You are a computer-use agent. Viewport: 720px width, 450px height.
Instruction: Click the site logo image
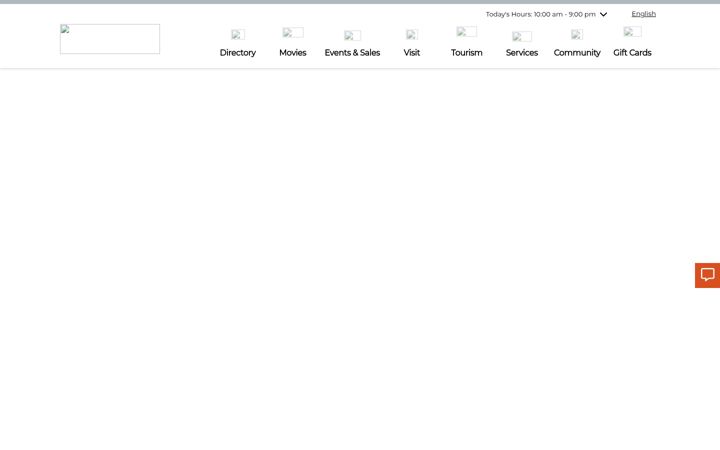(x=110, y=39)
